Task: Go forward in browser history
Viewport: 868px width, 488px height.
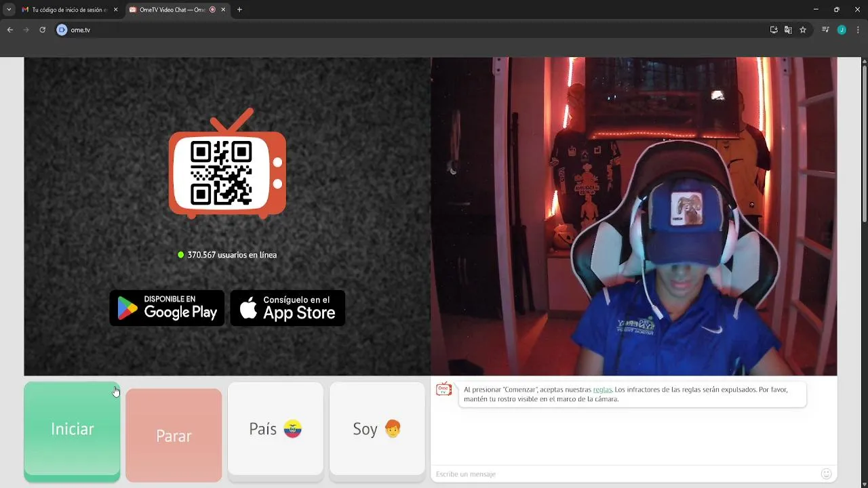Action: pos(26,30)
